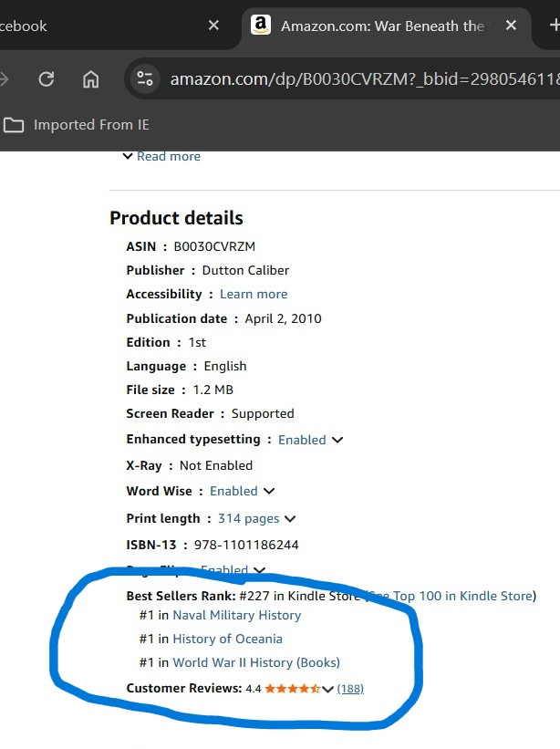The image size is (560, 749).
Task: Expand the 314 pages print length dropdown
Action: tap(290, 518)
